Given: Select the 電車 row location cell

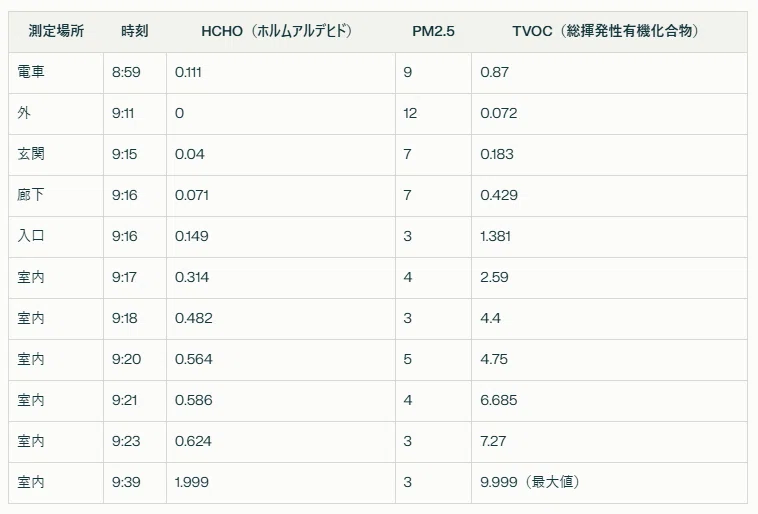Looking at the screenshot, I should point(56,73).
